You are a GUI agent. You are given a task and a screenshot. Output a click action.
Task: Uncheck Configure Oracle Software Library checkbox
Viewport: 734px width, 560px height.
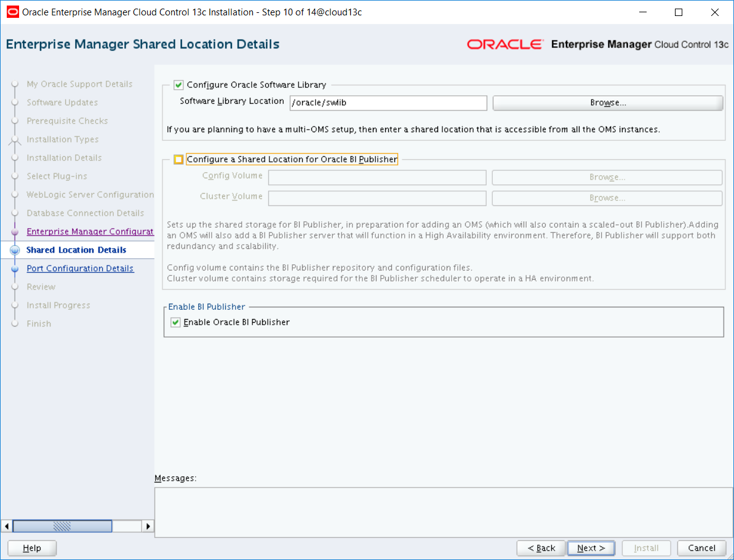click(178, 85)
